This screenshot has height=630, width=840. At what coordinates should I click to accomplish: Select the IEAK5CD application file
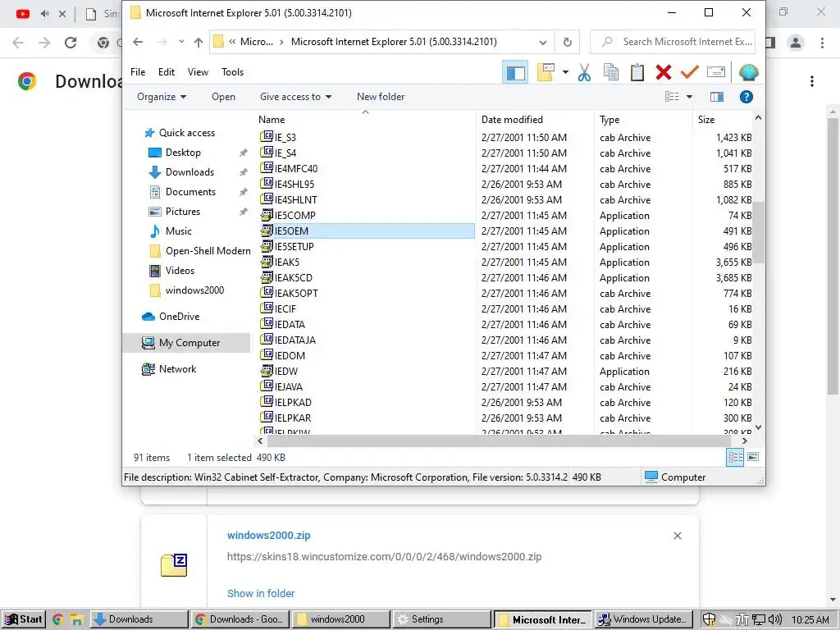293,278
